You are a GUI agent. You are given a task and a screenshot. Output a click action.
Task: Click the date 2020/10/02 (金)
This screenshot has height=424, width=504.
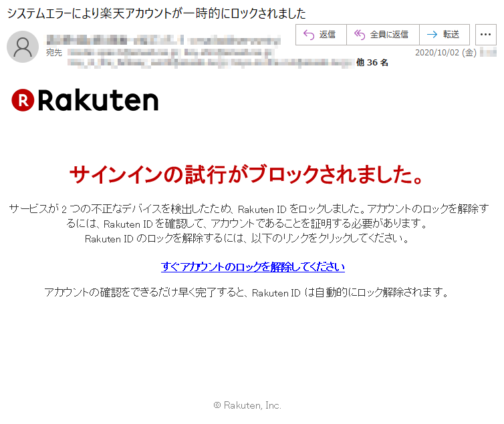[x=445, y=53]
